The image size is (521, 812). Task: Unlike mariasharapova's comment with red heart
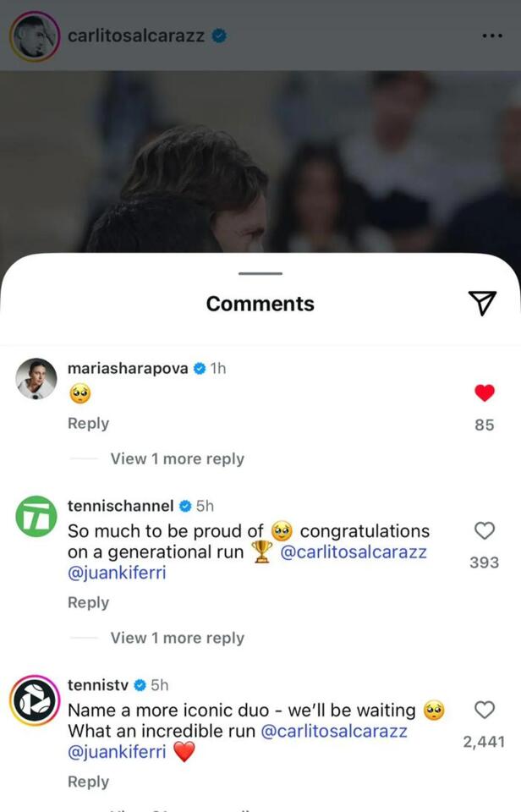coord(484,393)
